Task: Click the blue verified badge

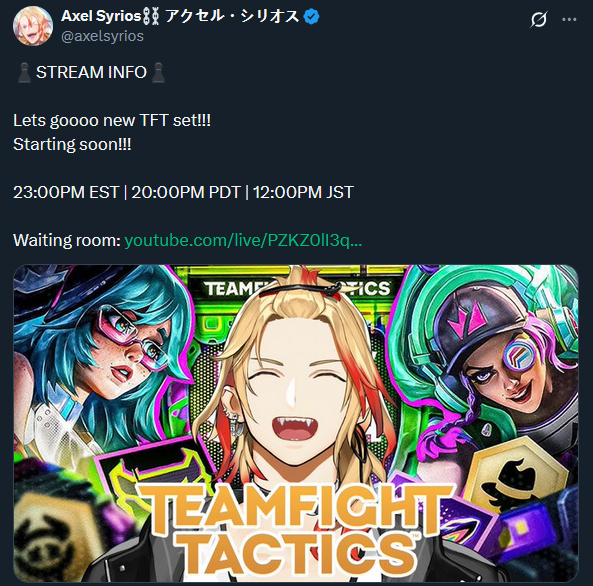Action: pos(311,17)
